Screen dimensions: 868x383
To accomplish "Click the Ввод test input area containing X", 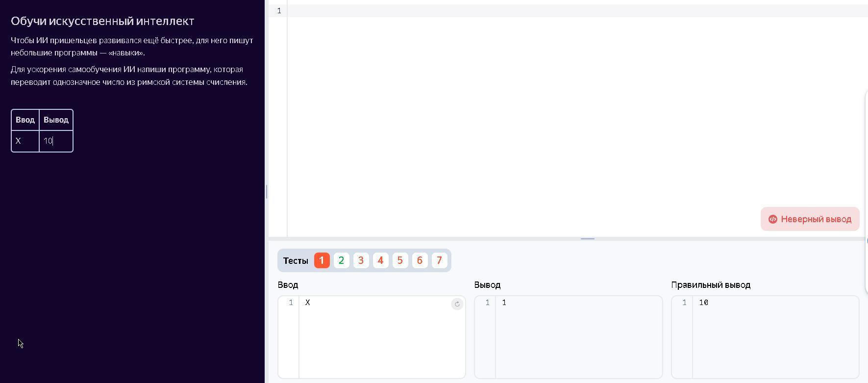I will 372,333.
